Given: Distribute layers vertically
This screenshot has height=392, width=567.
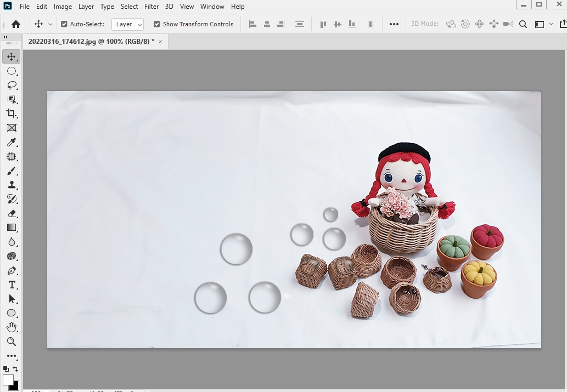Looking at the screenshot, I should coord(299,24).
